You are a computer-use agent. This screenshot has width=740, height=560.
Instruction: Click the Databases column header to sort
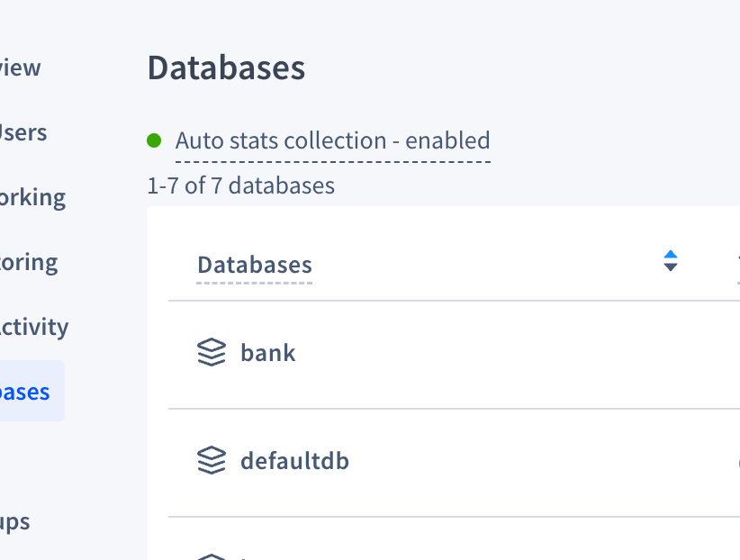click(x=254, y=264)
